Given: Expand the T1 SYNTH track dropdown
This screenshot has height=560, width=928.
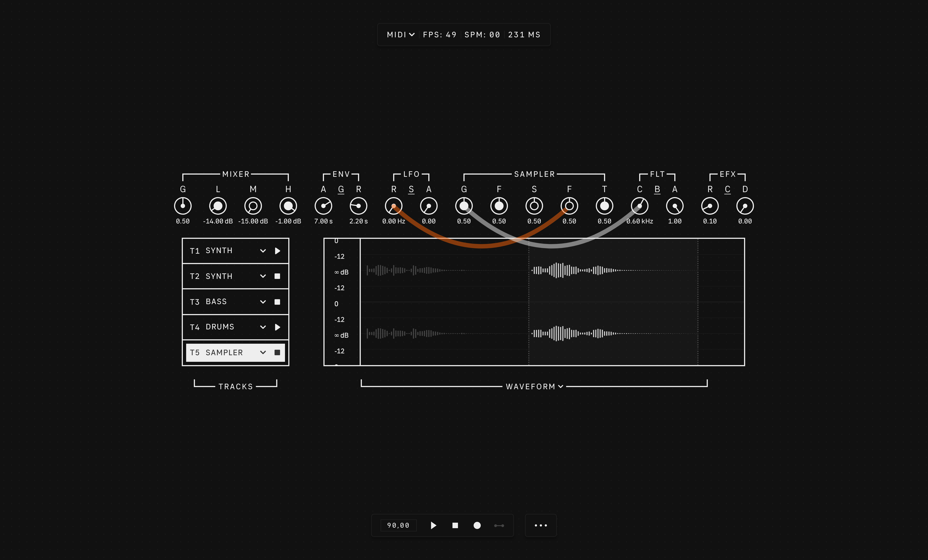Looking at the screenshot, I should 263,251.
